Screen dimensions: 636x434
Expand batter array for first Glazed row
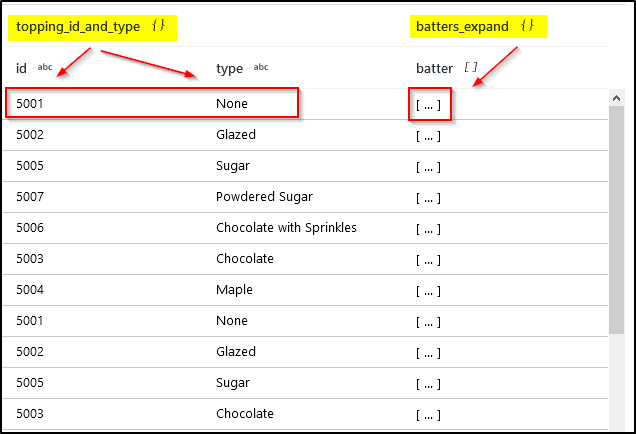click(428, 136)
